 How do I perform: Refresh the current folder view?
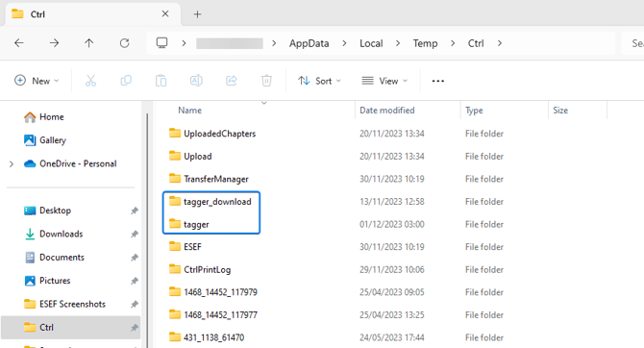click(124, 43)
